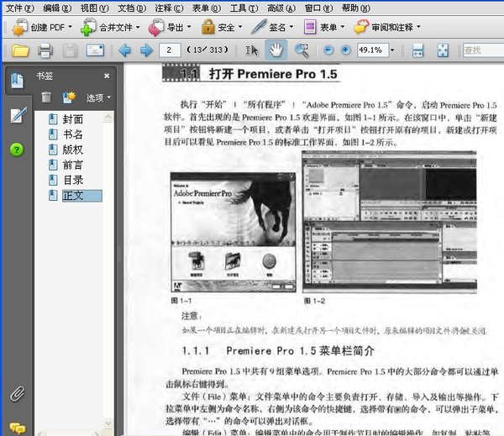Click the 审阅和注释 icon

[x=361, y=27]
